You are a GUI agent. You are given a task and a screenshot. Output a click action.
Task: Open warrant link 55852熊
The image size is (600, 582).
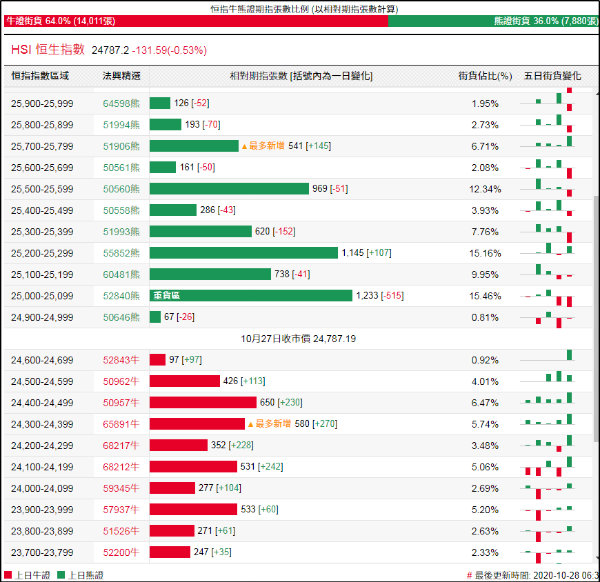pos(121,253)
